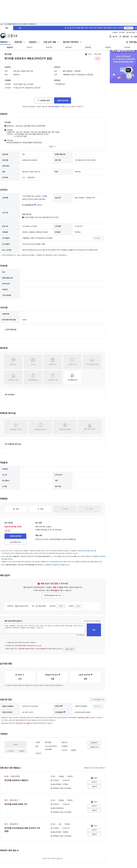
Task: Click 채용정보 이력 button
Action: pos(94,747)
